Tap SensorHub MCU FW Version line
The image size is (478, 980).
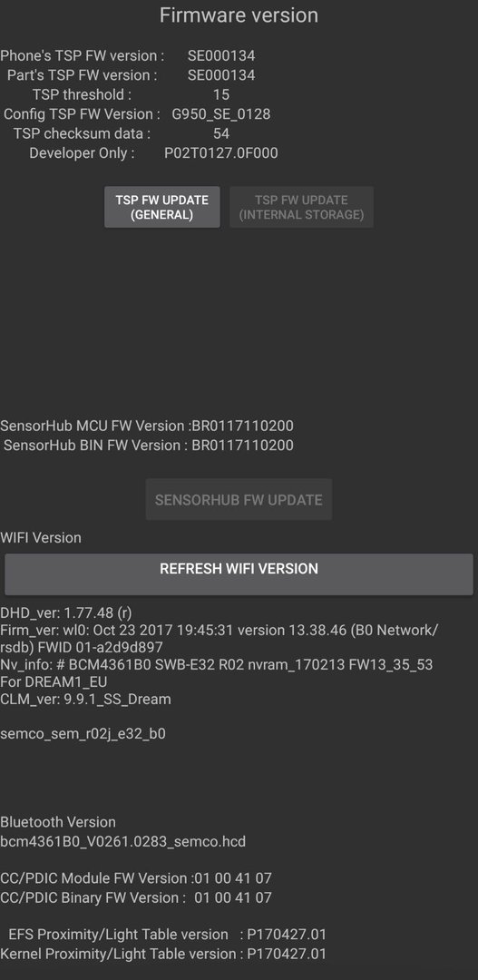coord(147,426)
